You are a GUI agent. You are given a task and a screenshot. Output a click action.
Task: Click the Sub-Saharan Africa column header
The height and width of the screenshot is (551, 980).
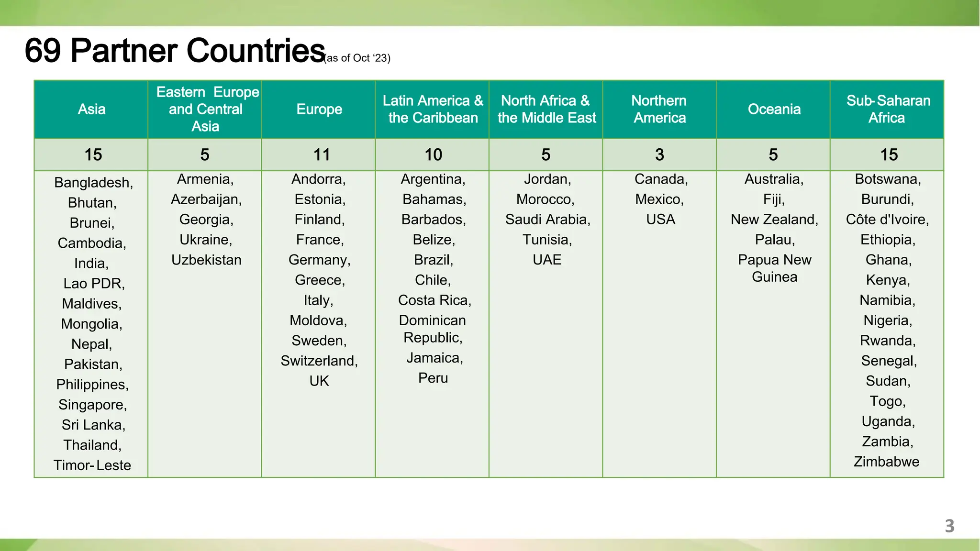click(888, 110)
